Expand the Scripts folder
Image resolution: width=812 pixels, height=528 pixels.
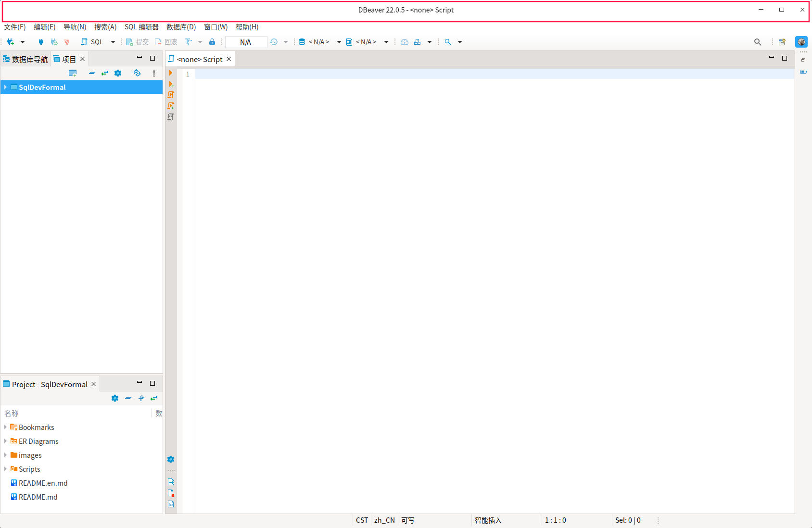[x=5, y=469]
